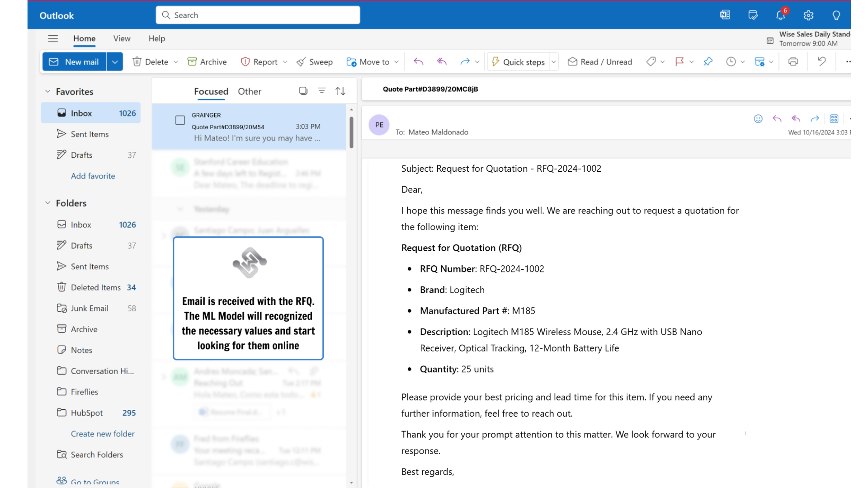The image size is (868, 488).
Task: Click the sort order arrows icon
Action: click(x=340, y=91)
